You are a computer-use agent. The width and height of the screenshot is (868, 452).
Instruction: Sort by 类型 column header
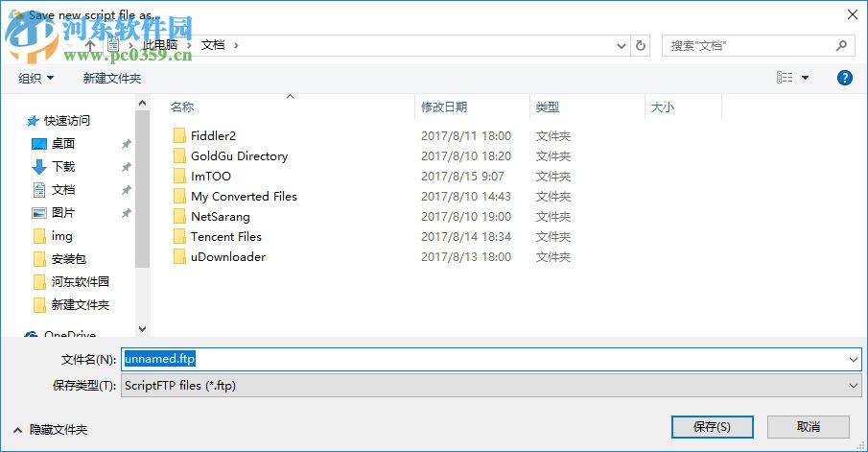coord(547,107)
